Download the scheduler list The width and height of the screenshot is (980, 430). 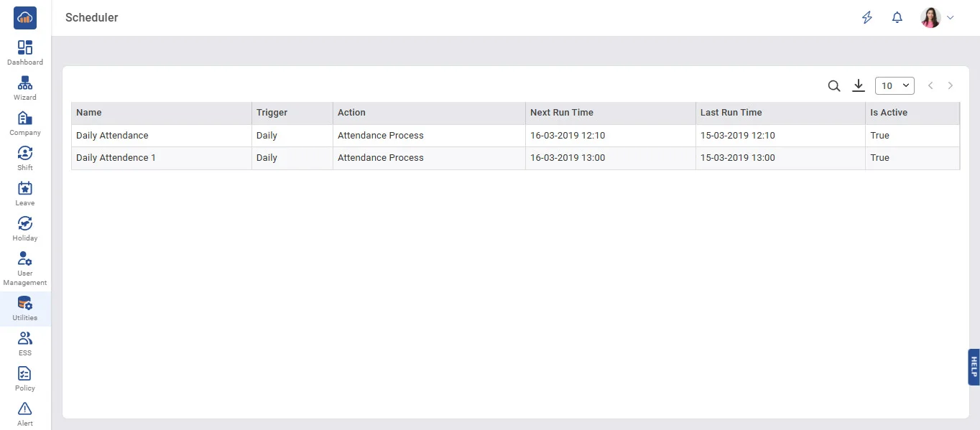858,86
